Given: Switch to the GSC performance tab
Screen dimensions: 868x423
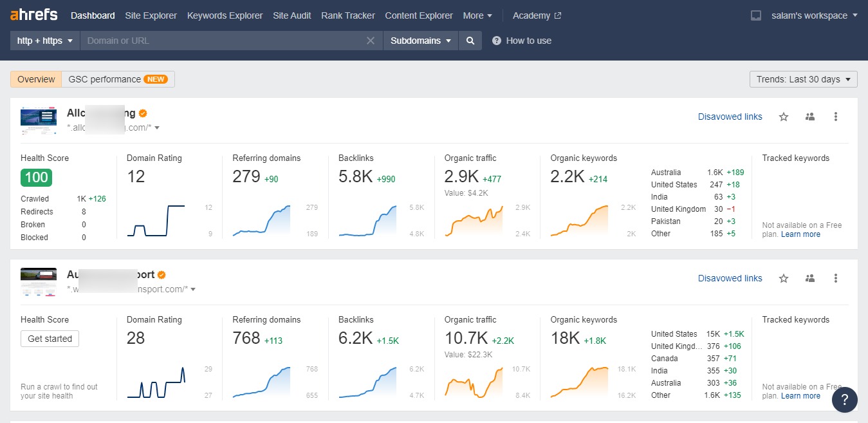Looking at the screenshot, I should pyautogui.click(x=118, y=79).
